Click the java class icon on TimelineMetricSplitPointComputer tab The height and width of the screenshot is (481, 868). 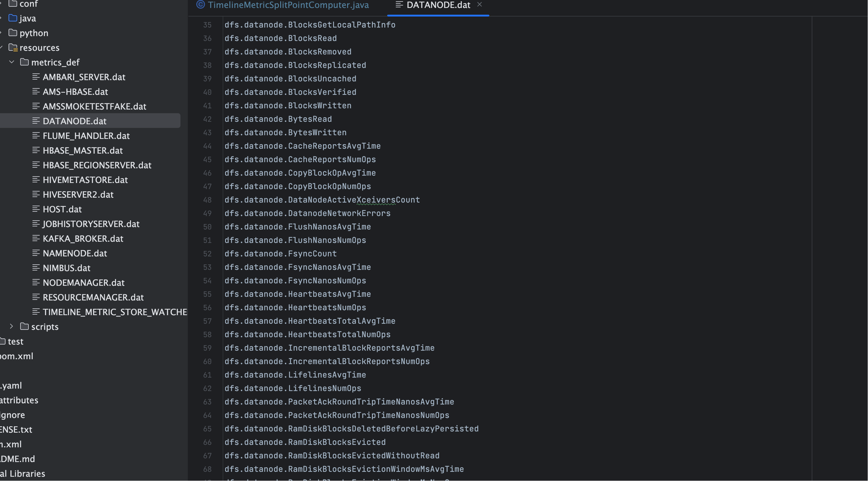click(201, 5)
